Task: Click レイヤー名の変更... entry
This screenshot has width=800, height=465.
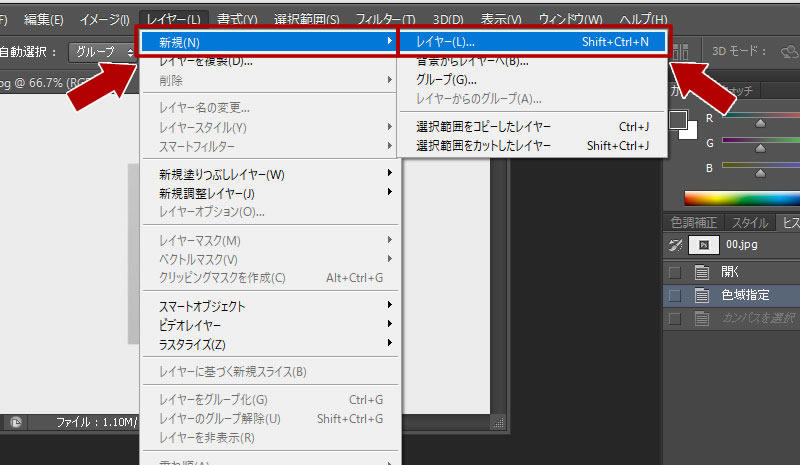Action: [269, 108]
